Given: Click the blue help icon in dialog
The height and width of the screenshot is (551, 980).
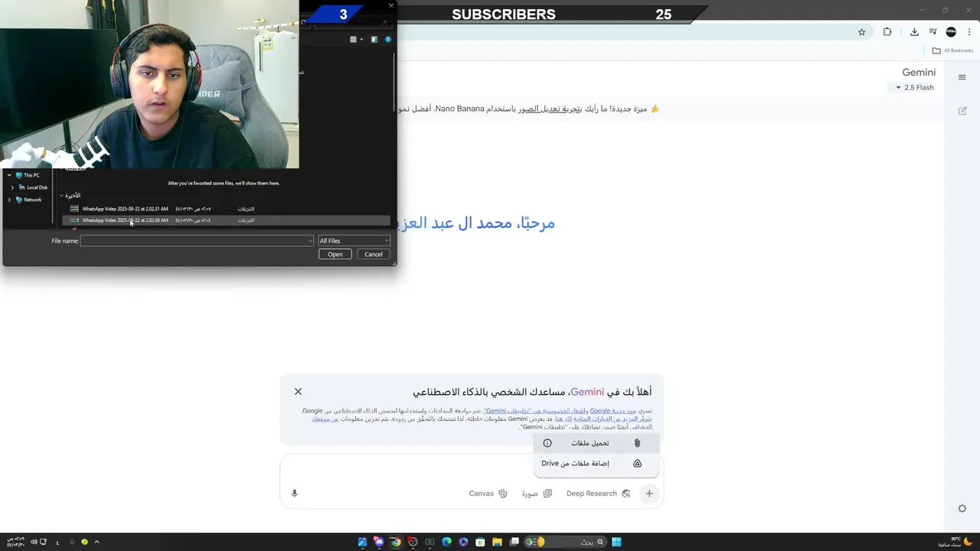Looking at the screenshot, I should (x=388, y=39).
